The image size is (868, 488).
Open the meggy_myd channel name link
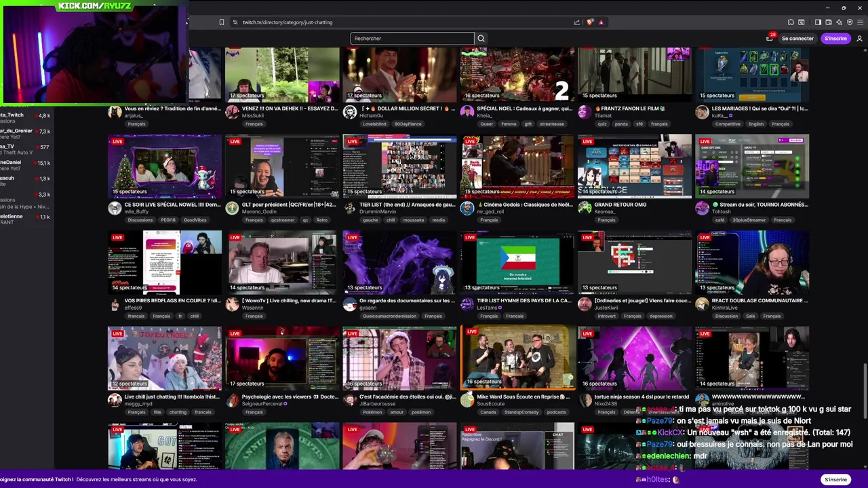pos(138,404)
